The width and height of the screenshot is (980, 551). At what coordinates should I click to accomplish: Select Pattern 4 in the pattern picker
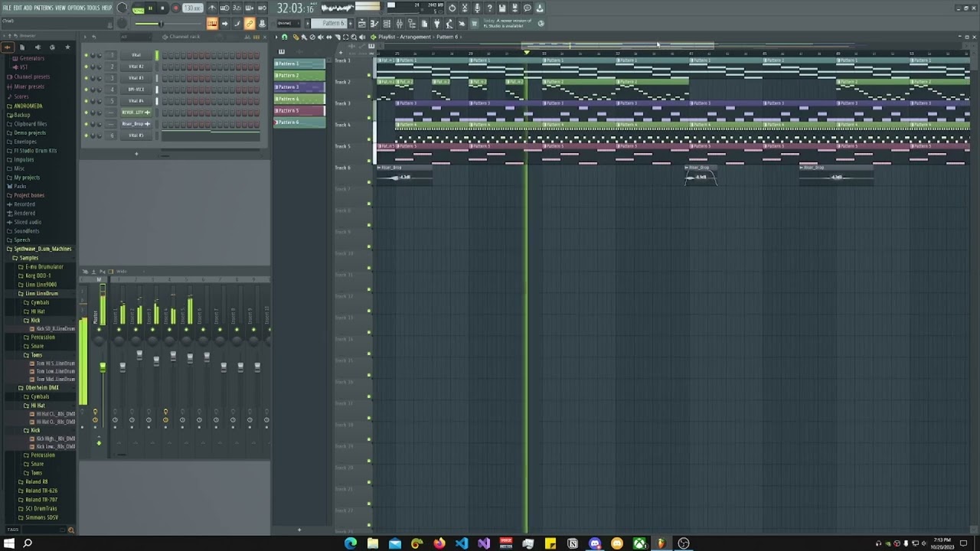click(x=299, y=99)
